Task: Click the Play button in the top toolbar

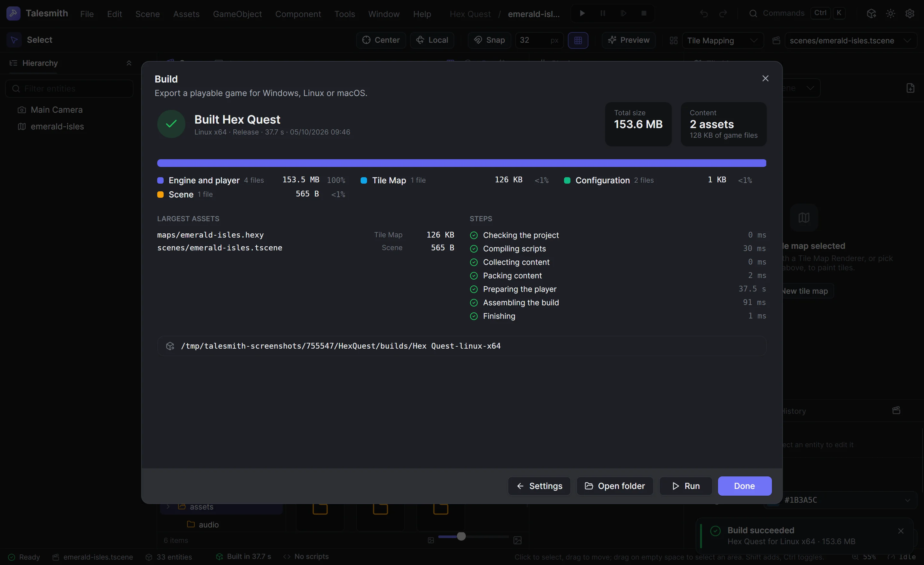Action: coord(582,13)
